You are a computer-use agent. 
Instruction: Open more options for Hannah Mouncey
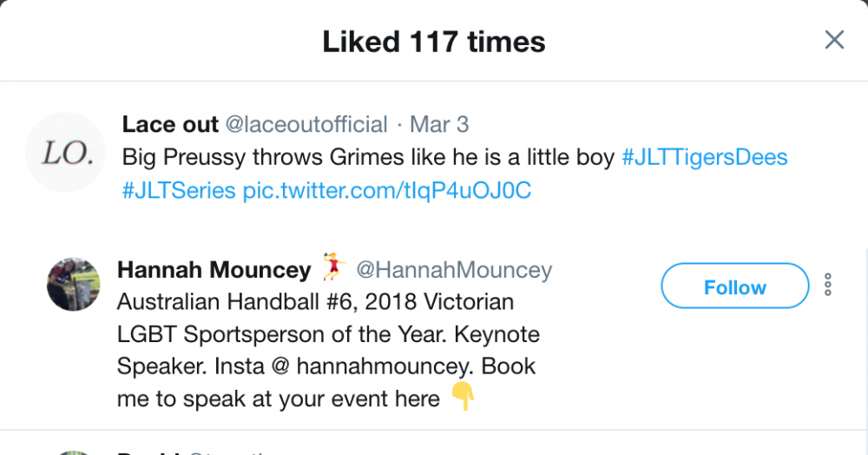[828, 285]
